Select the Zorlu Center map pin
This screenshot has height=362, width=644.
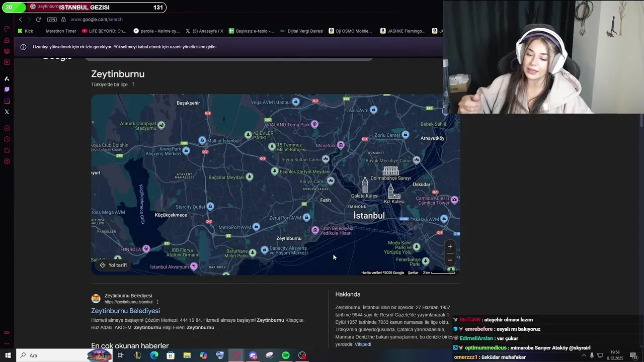coord(406,135)
